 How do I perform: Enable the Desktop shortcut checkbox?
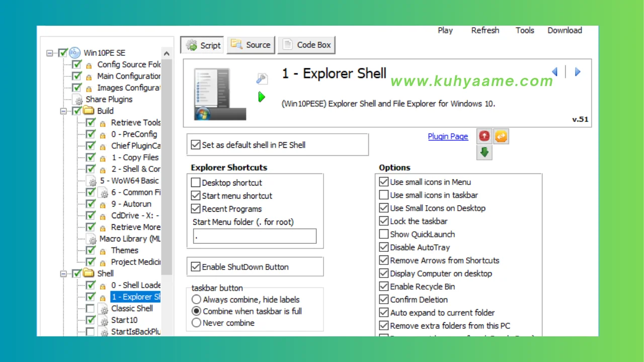coord(196,183)
